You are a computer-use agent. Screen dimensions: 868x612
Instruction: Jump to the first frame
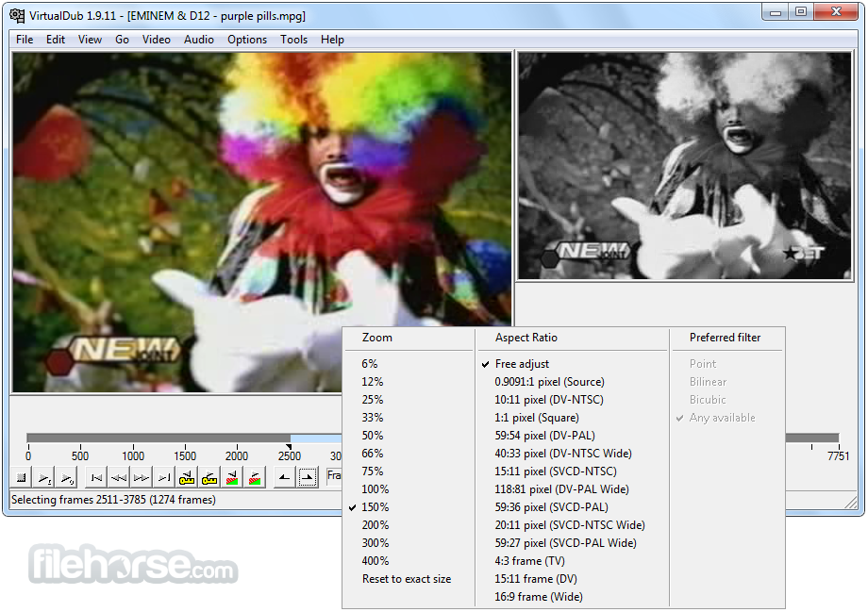tap(94, 476)
